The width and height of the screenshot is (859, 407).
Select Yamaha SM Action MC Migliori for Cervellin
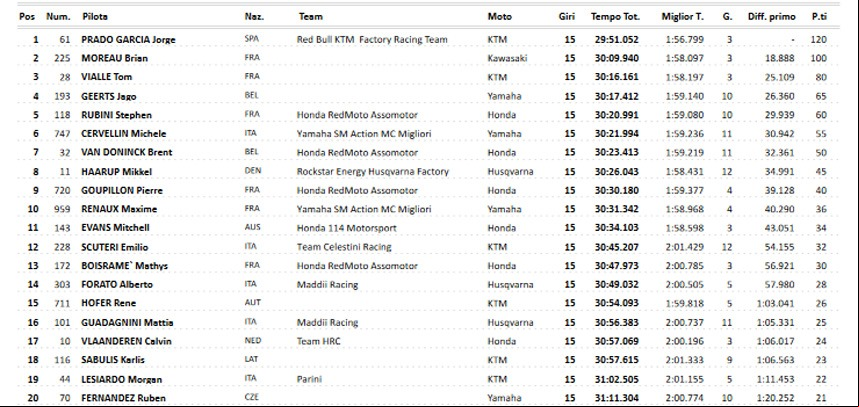364,134
